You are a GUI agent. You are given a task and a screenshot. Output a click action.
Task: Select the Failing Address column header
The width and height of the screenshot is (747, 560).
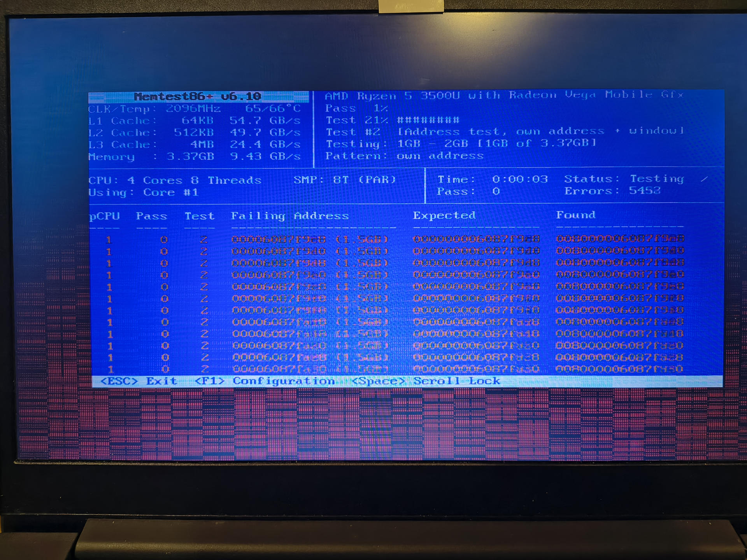289,216
